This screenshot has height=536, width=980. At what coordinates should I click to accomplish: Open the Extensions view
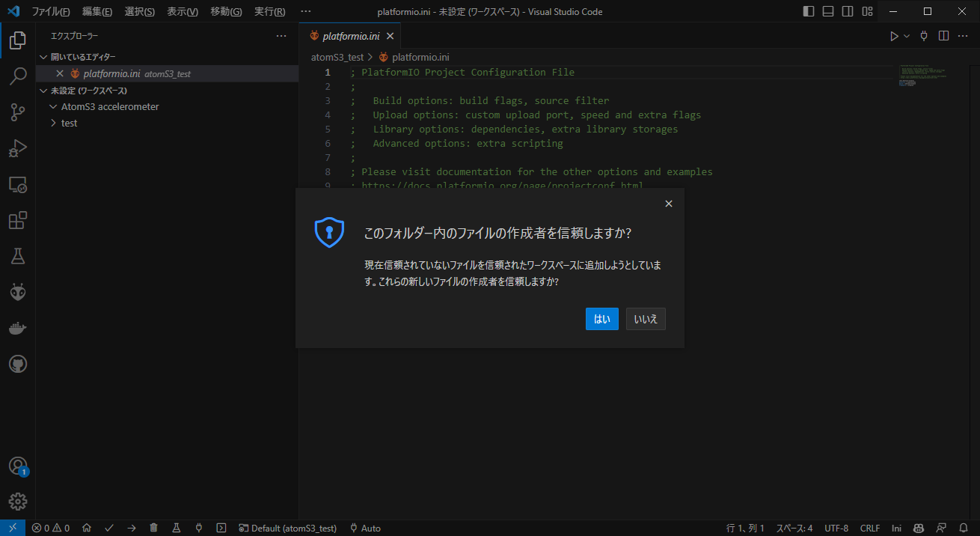coord(18,220)
